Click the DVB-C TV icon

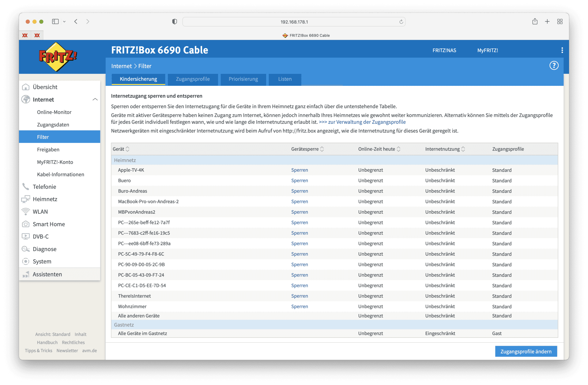pyautogui.click(x=26, y=237)
